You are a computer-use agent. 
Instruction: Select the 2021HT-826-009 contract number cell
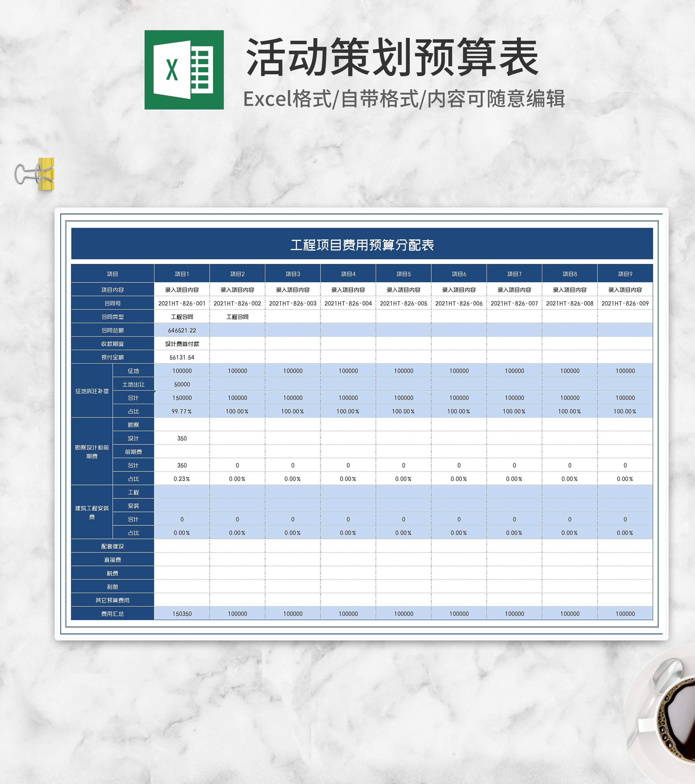pyautogui.click(x=625, y=303)
